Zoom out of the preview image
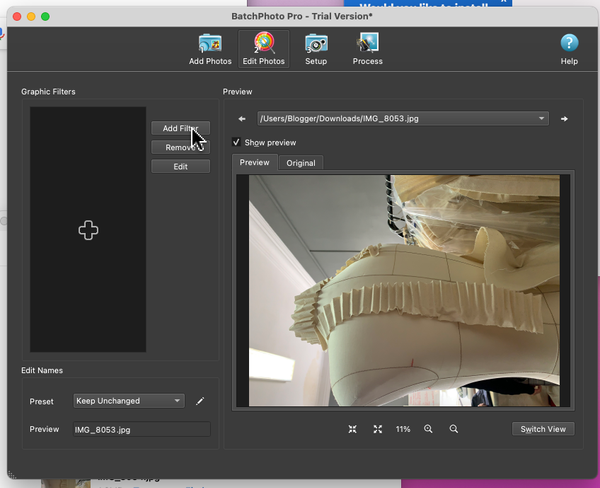Viewport: 600px width, 488px height. click(x=454, y=429)
